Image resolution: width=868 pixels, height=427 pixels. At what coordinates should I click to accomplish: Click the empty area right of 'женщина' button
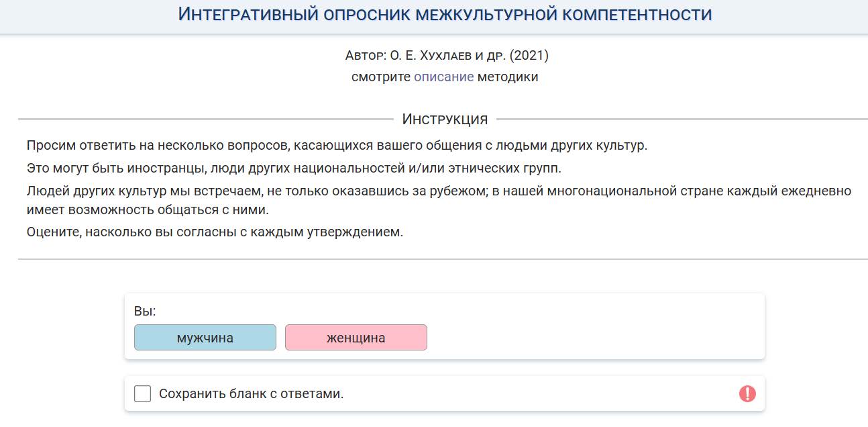[x=590, y=338]
